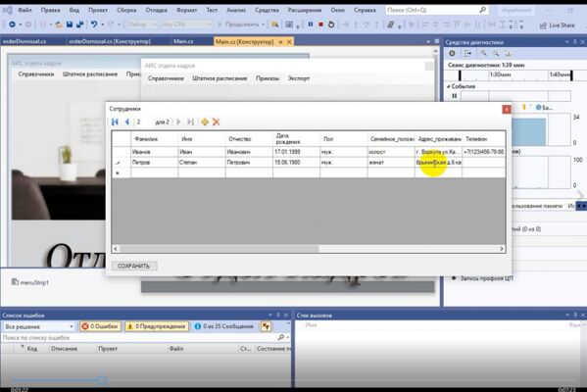Select menuStrip1 component in designer tray
Image resolution: width=587 pixels, height=392 pixels.
coord(30,282)
